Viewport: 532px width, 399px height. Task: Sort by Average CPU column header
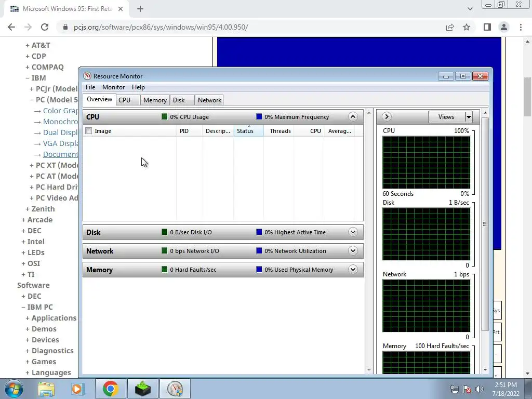pos(339,131)
